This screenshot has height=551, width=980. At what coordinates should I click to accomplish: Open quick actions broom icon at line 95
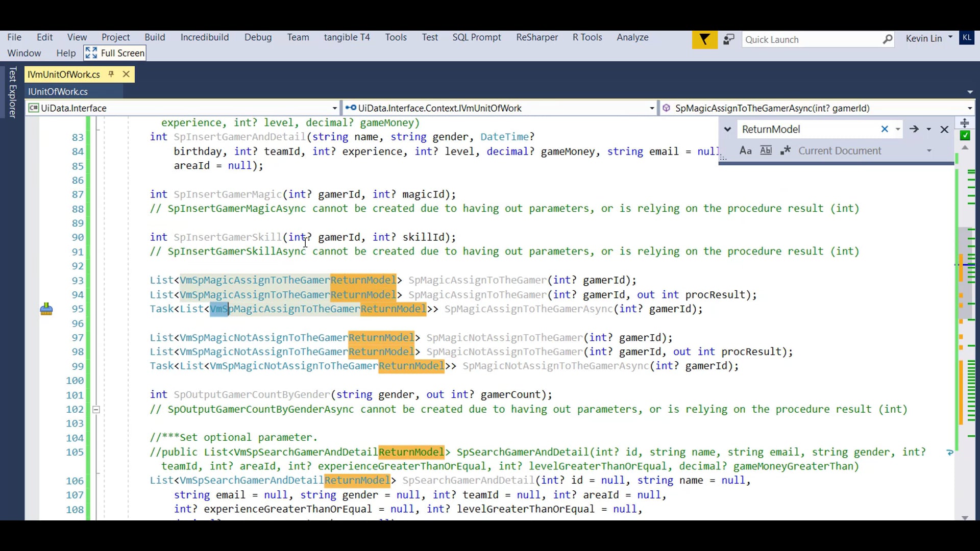click(x=46, y=309)
